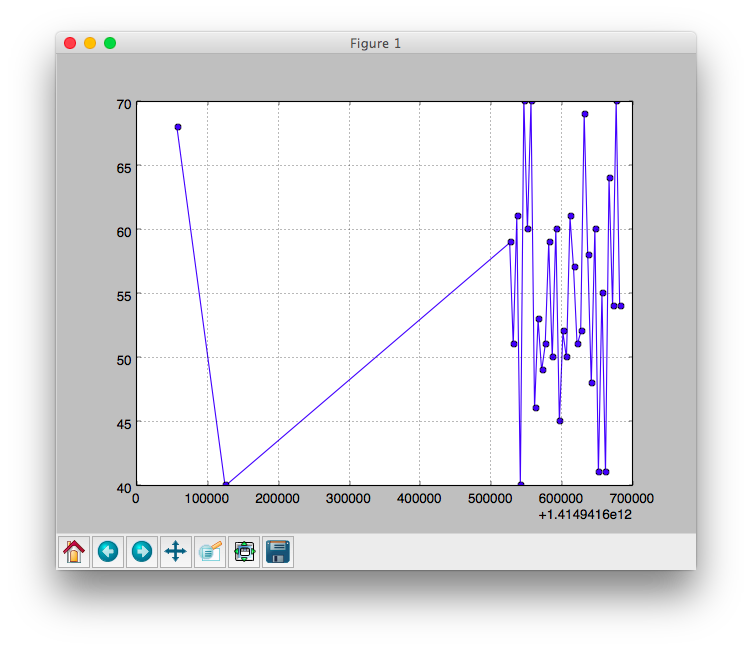
Task: Click the data point at 64 near 670000
Action: pyautogui.click(x=610, y=178)
